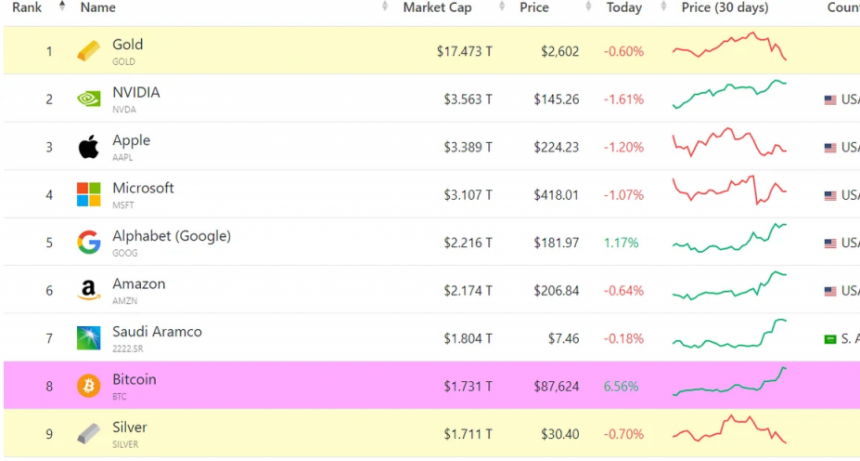
Task: Open the Apple company link
Action: click(131, 140)
